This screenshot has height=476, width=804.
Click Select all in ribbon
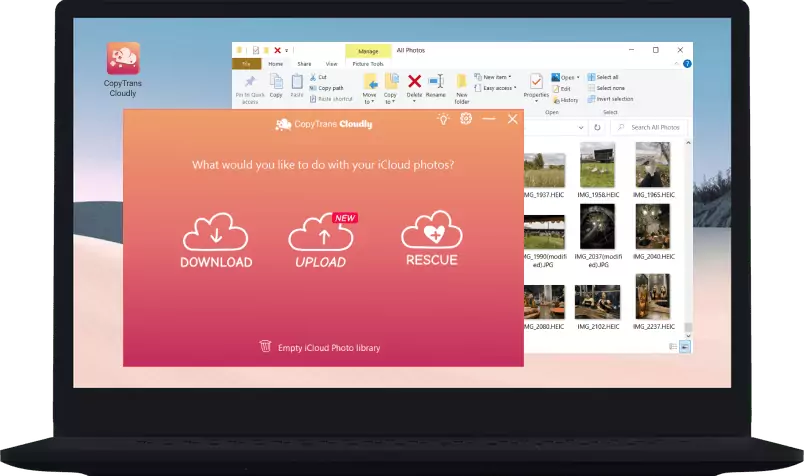[x=603, y=77]
